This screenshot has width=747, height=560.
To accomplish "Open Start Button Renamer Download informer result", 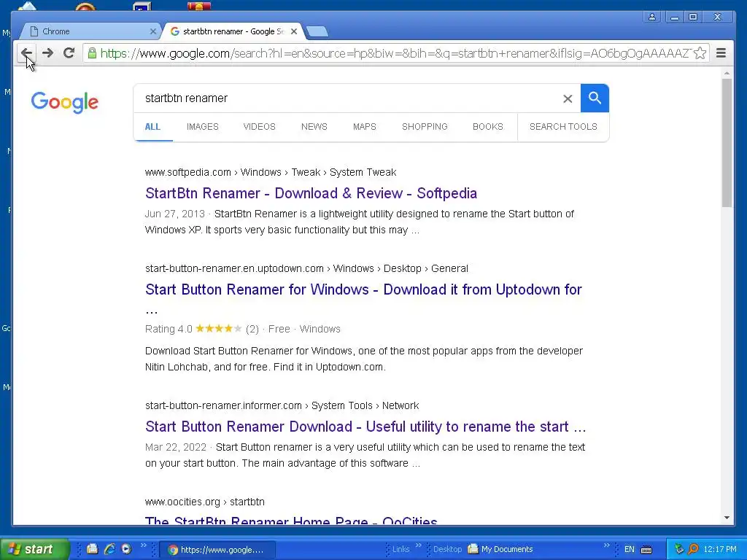I will click(x=365, y=427).
